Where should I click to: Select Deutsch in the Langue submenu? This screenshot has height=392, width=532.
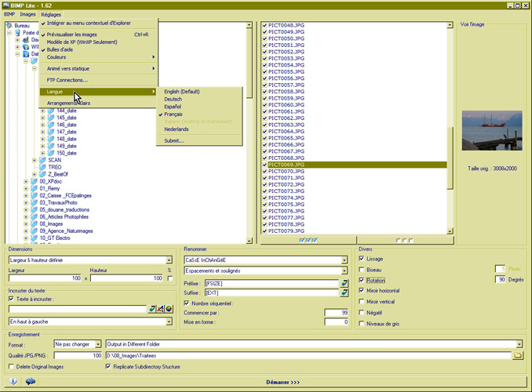[173, 100]
